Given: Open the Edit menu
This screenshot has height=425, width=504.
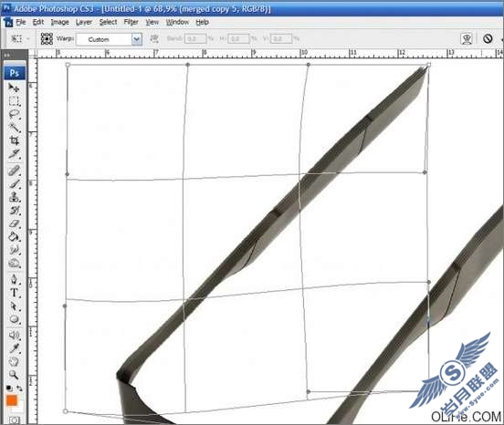Looking at the screenshot, I should point(38,22).
